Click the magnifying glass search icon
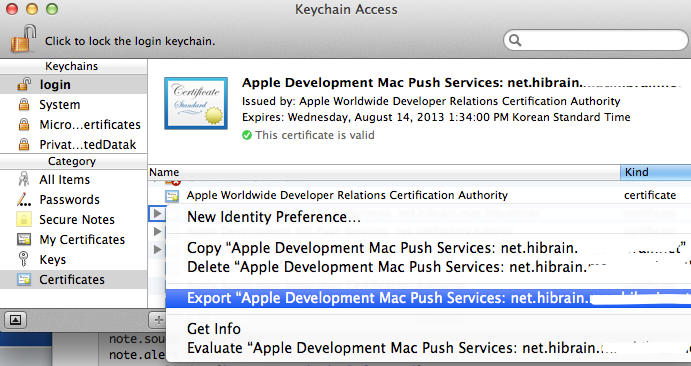The width and height of the screenshot is (691, 366). coord(515,41)
